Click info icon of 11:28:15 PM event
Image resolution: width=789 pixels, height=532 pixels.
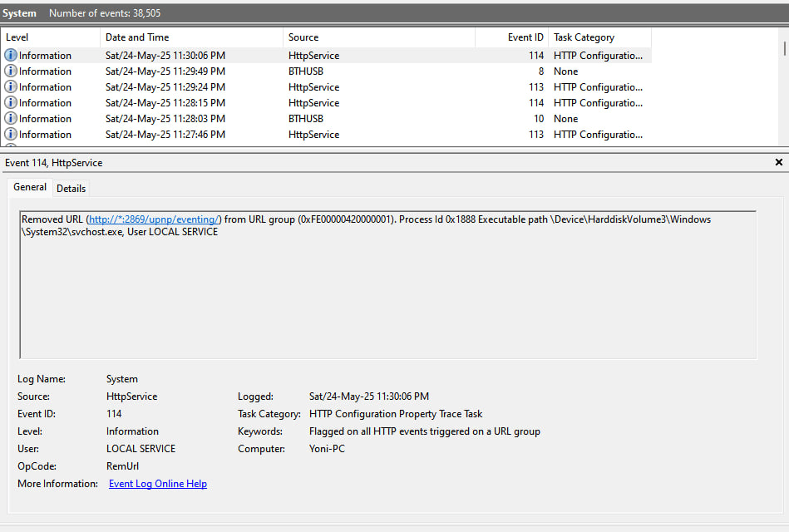pos(11,102)
